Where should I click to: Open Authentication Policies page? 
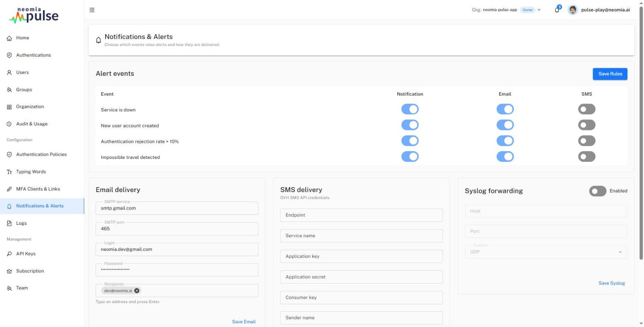click(x=42, y=154)
